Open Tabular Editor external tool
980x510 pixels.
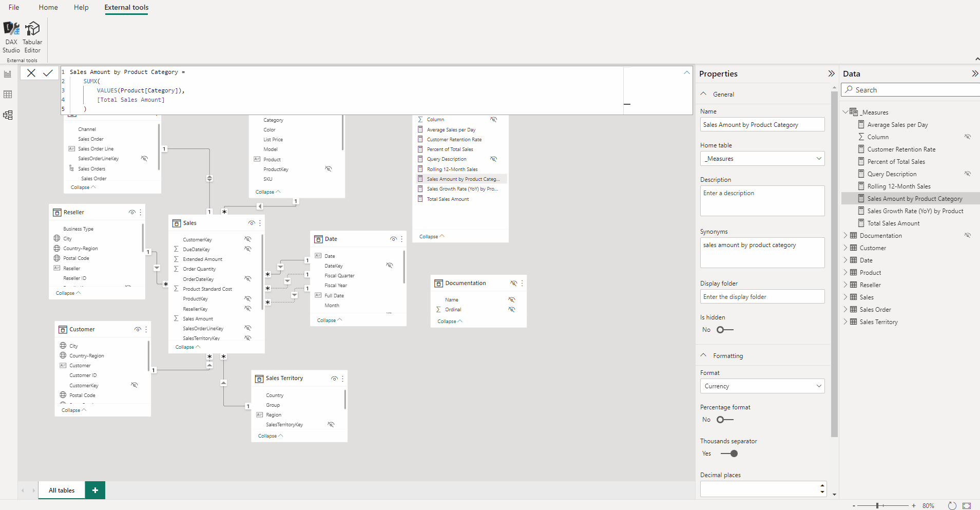(32, 37)
